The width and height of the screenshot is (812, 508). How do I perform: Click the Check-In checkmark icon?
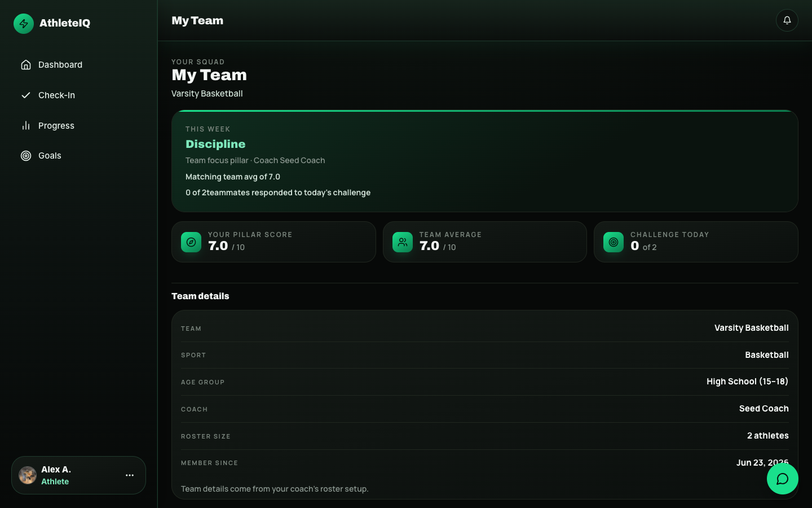(x=26, y=95)
